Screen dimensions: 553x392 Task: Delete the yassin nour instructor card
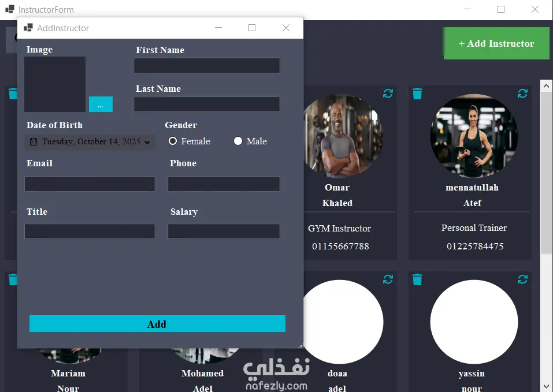coord(417,279)
